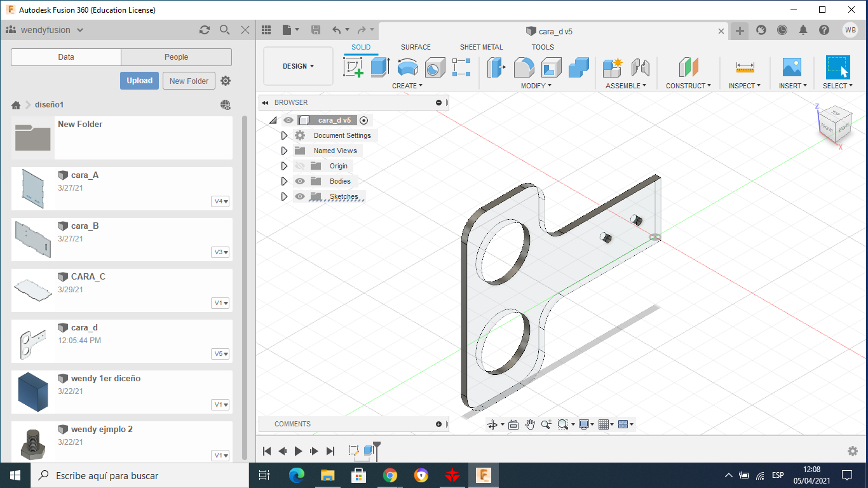This screenshot has height=488, width=868.
Task: Select the Revolve tool
Action: point(407,67)
